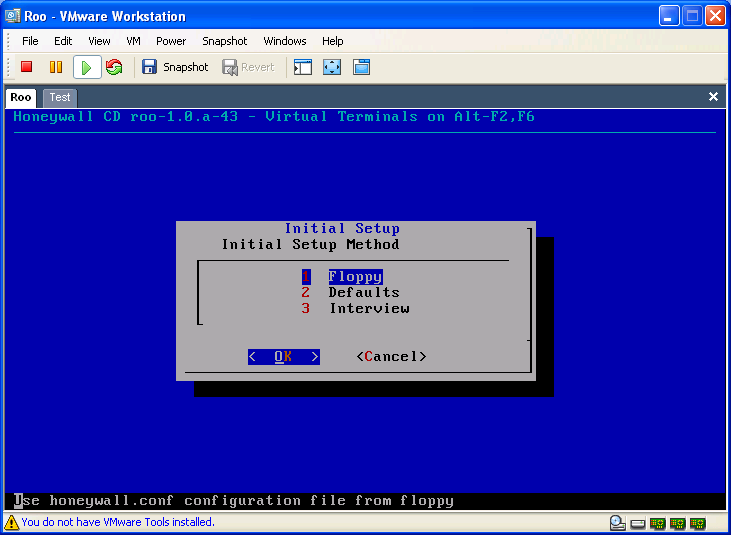
Task: Click the third network adapter status icon
Action: click(x=698, y=523)
